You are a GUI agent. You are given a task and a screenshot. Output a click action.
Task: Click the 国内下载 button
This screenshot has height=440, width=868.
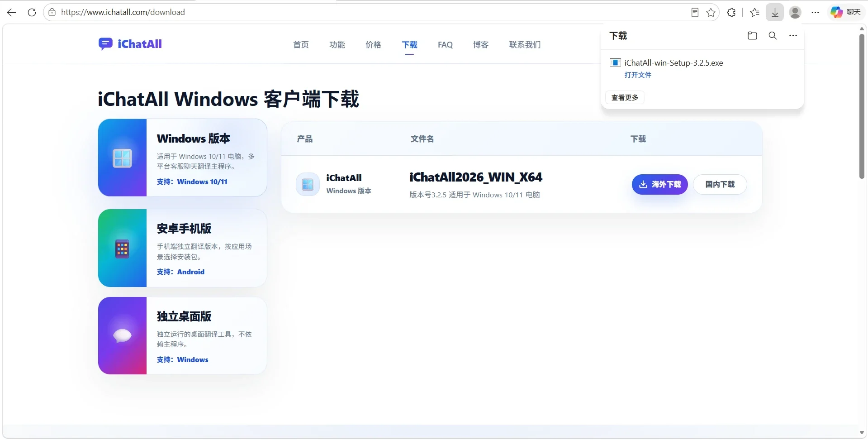pyautogui.click(x=720, y=184)
